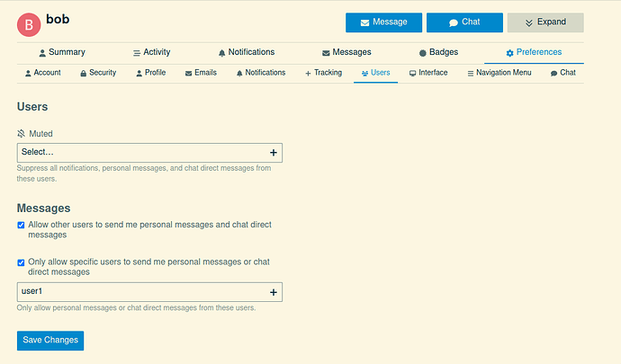621x364 pixels.
Task: Open Notifications sub-tab under Preferences
Action: pyautogui.click(x=261, y=73)
